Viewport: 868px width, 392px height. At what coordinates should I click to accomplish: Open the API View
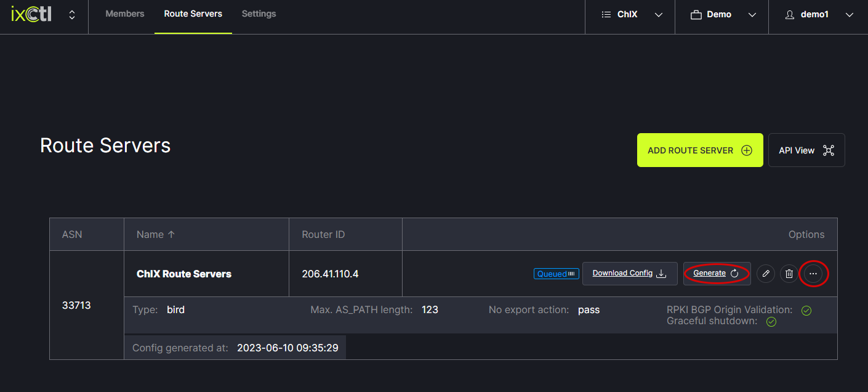(x=806, y=150)
